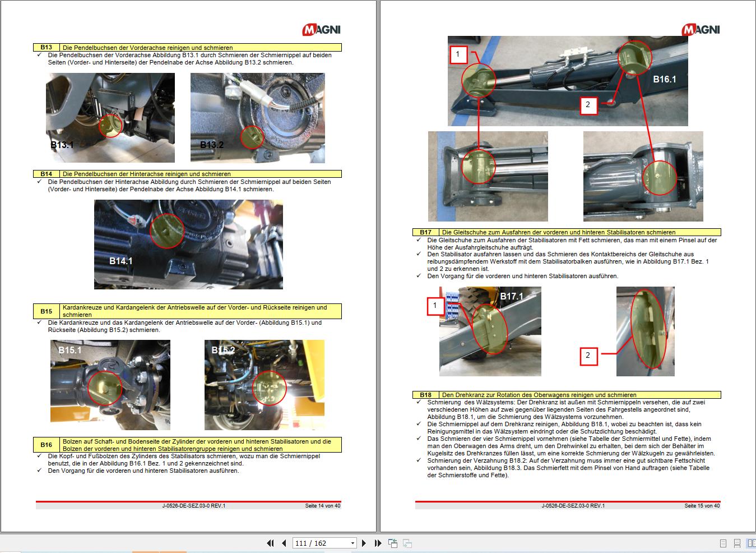Viewport: 756px width, 553px height.
Task: Go to the first page
Action: tap(270, 543)
